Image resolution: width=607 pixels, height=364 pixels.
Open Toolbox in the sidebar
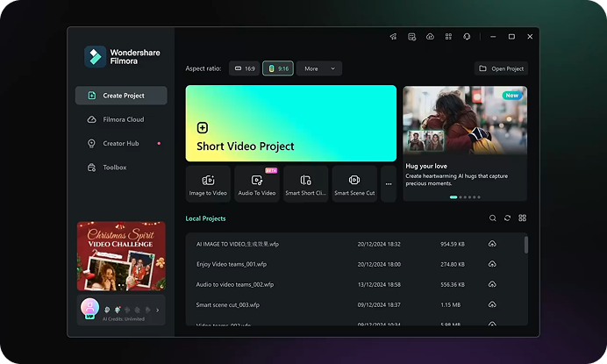pos(121,168)
